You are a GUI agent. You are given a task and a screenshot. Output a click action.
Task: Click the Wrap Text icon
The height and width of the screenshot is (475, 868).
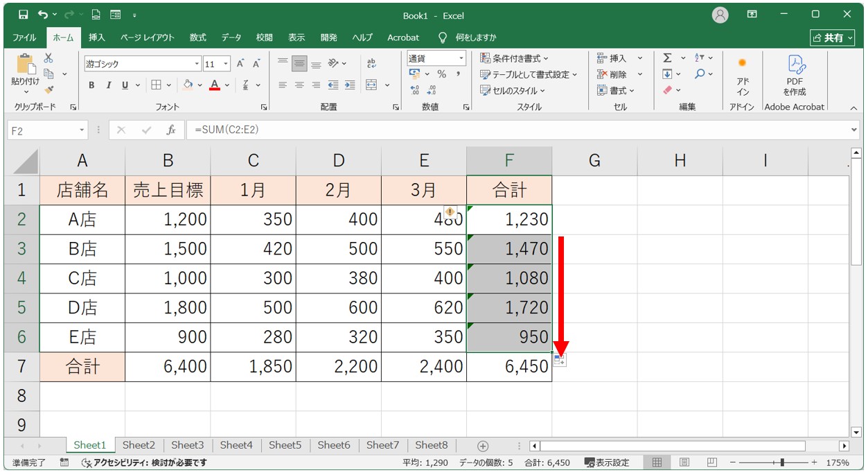371,64
